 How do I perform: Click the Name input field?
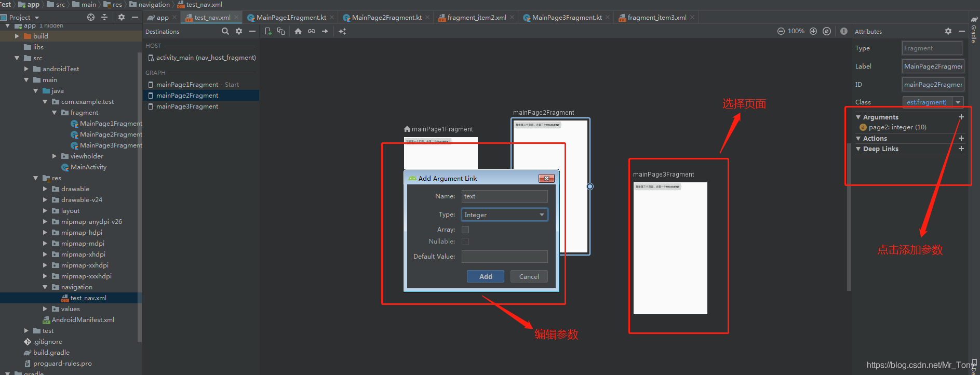tap(504, 196)
